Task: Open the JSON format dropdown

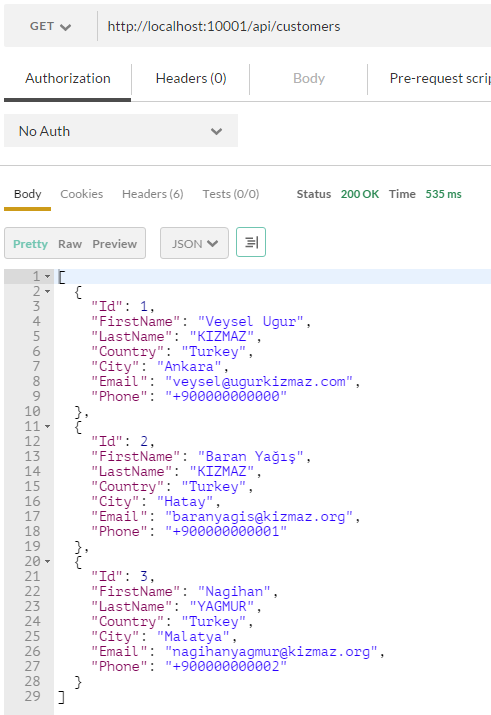Action: coord(194,244)
